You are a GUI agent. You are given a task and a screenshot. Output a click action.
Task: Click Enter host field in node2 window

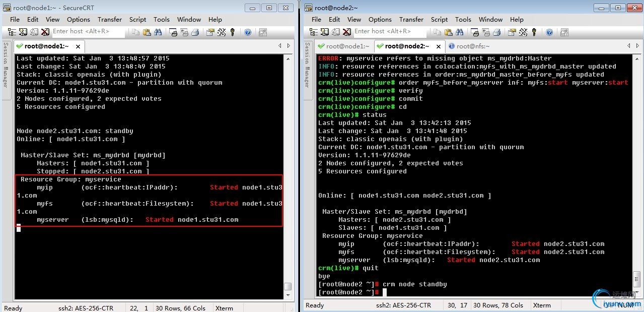(x=390, y=31)
